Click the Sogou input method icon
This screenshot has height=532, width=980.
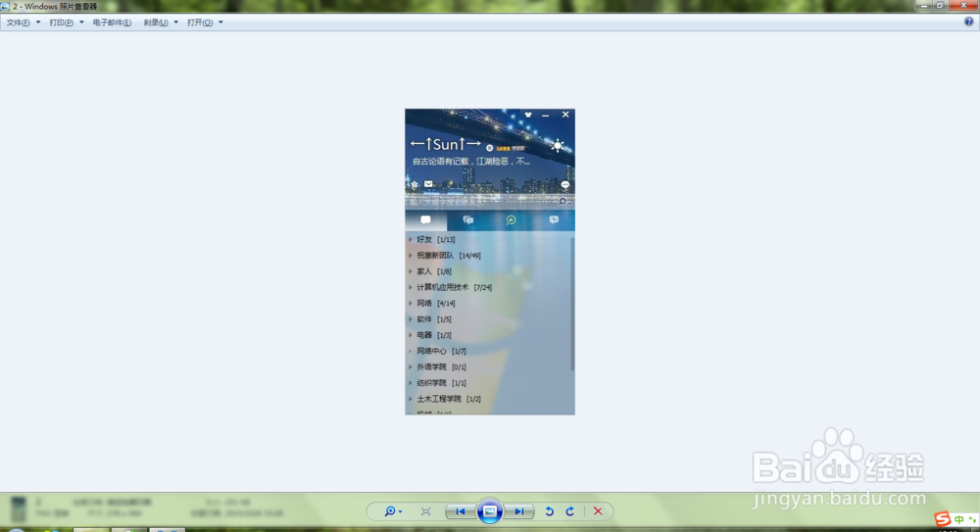click(943, 519)
